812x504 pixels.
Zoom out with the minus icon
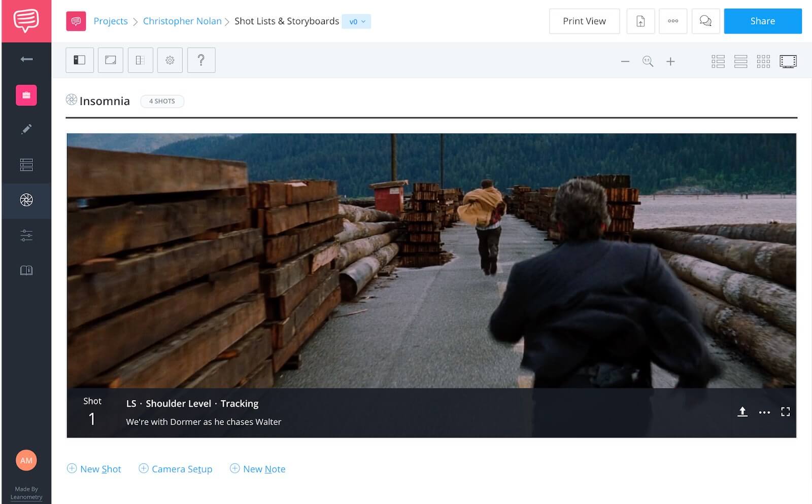[x=625, y=61]
